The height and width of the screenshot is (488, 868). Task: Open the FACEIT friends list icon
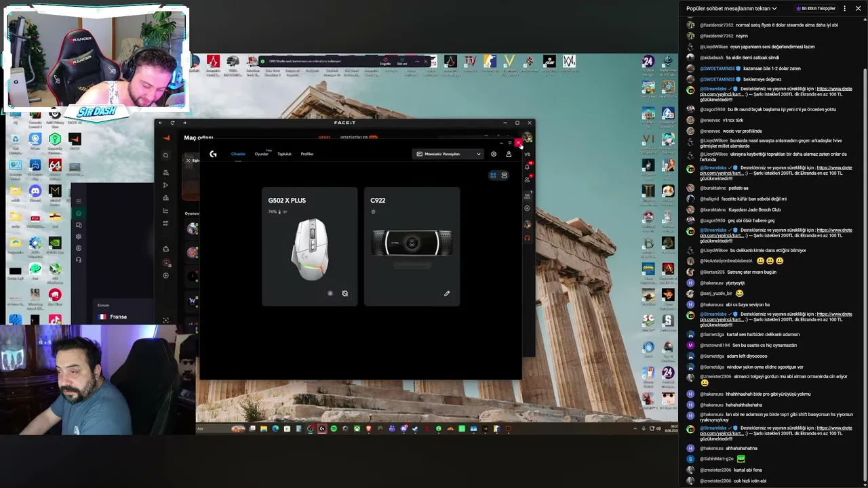527,180
